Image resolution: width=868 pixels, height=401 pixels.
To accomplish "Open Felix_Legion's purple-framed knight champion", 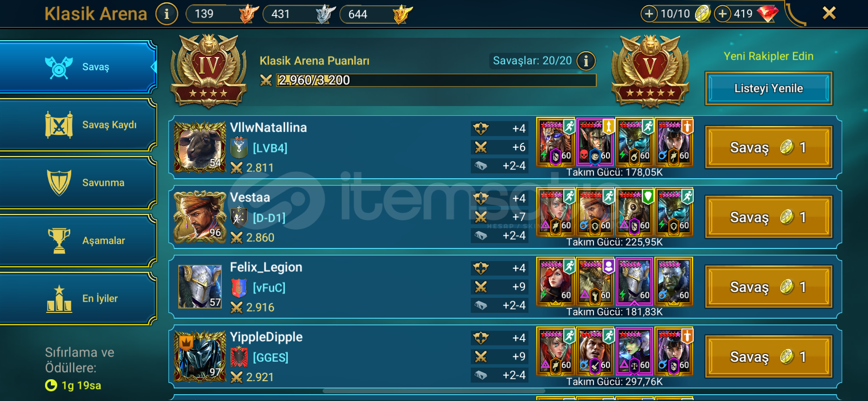I will point(634,282).
